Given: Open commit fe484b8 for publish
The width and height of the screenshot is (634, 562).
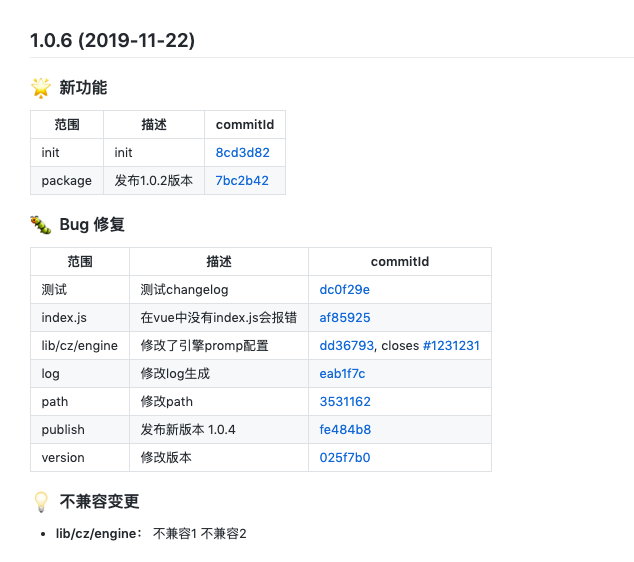Looking at the screenshot, I should coord(345,429).
